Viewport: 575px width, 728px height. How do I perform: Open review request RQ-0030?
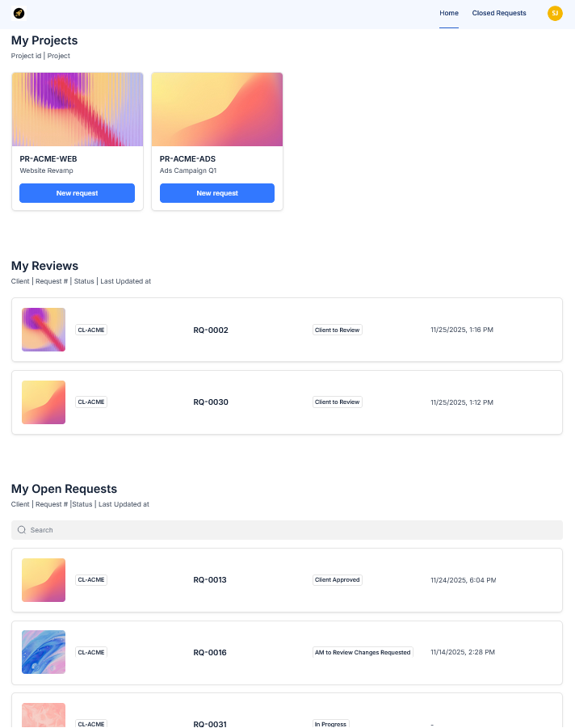tap(211, 402)
